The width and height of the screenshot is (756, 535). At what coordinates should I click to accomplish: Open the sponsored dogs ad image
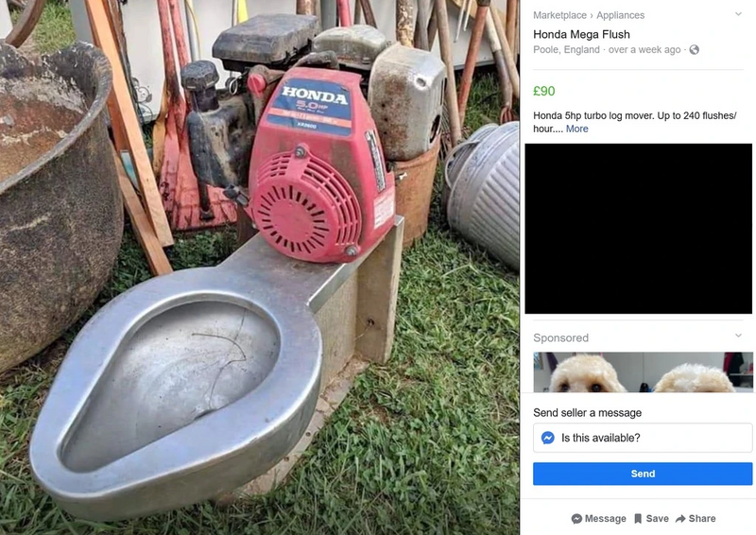(643, 371)
